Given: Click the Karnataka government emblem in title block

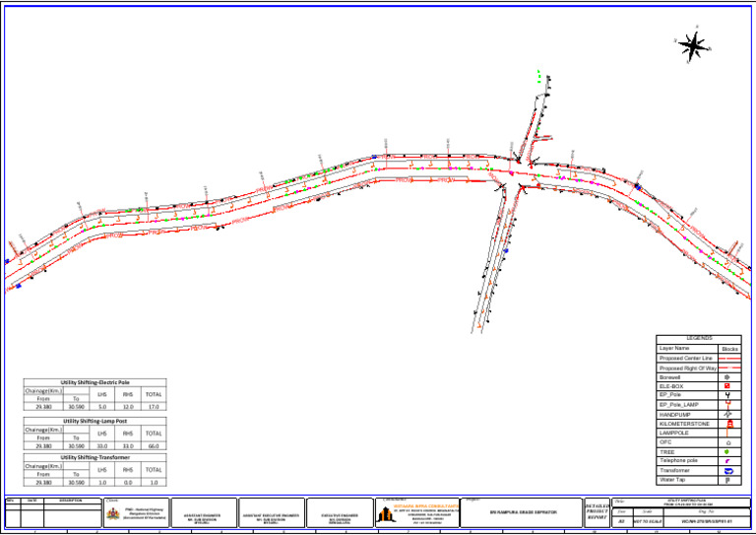Looking at the screenshot, I should coord(113,513).
